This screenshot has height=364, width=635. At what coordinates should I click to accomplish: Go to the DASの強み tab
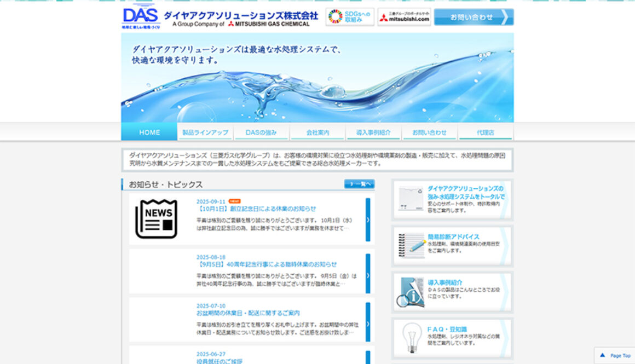(x=261, y=132)
